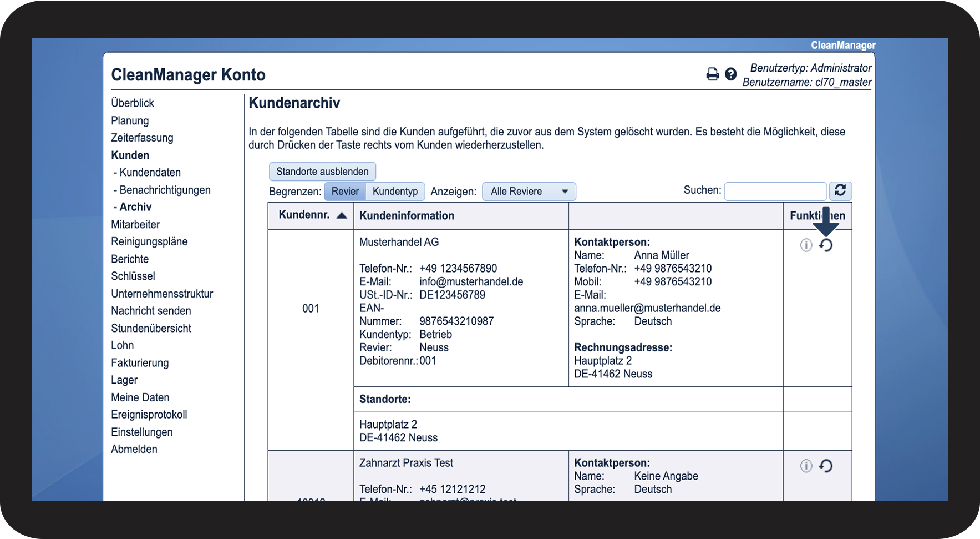This screenshot has height=539, width=980.
Task: Open the Alle Reviere dropdown
Action: [x=529, y=192]
